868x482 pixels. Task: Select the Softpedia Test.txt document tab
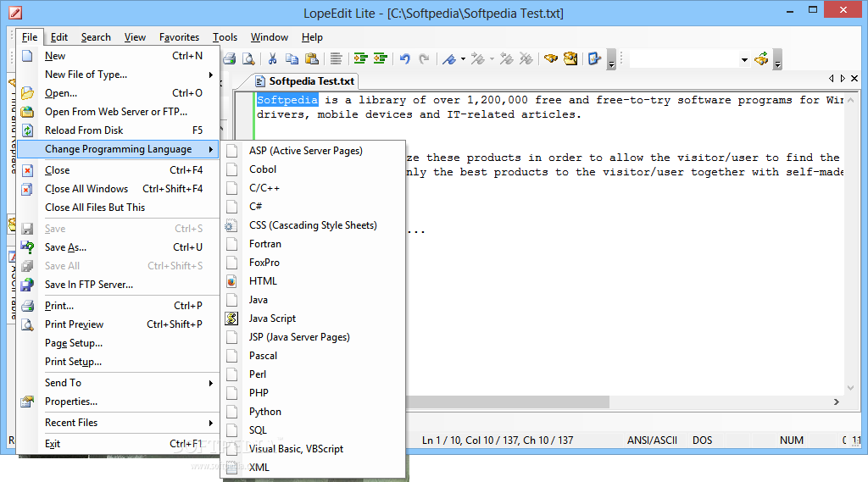(305, 81)
